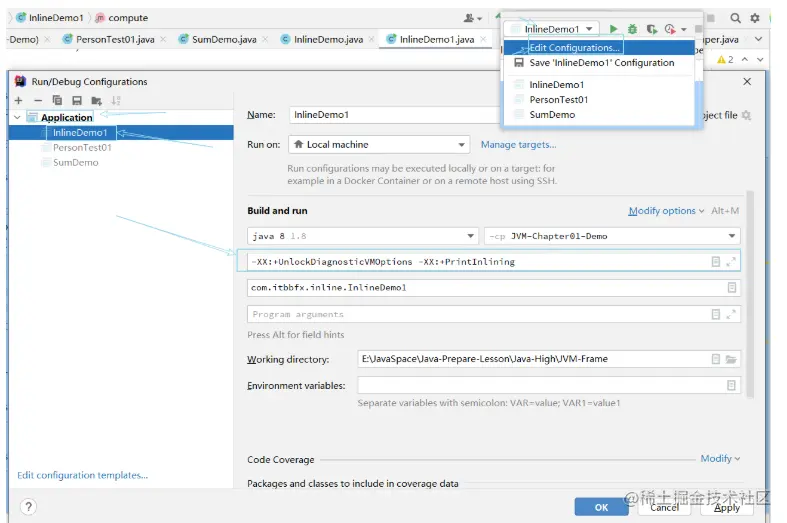Switch to PersonTest01.java editor tab

tap(115, 39)
